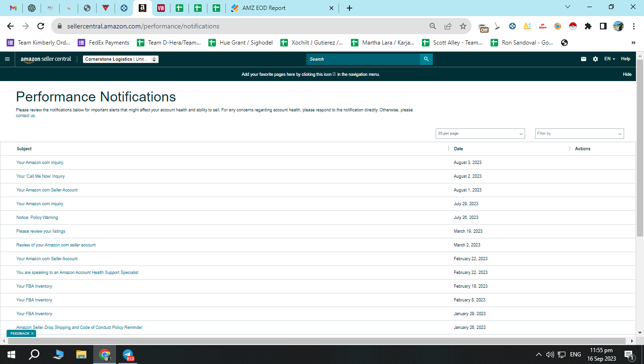Screen dimensions: 644x364
Task: Click the horizontal page scrollbar
Action: (317, 341)
